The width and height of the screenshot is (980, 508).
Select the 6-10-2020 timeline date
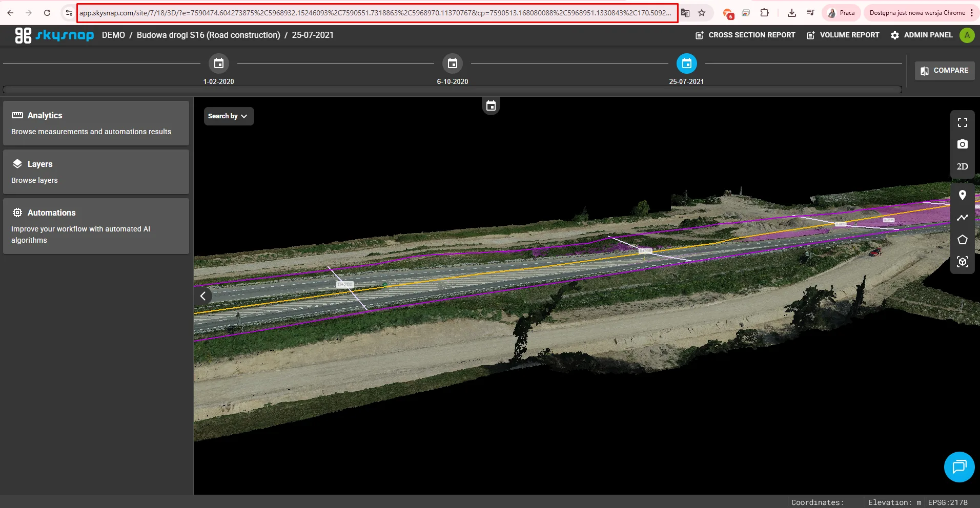click(x=452, y=63)
